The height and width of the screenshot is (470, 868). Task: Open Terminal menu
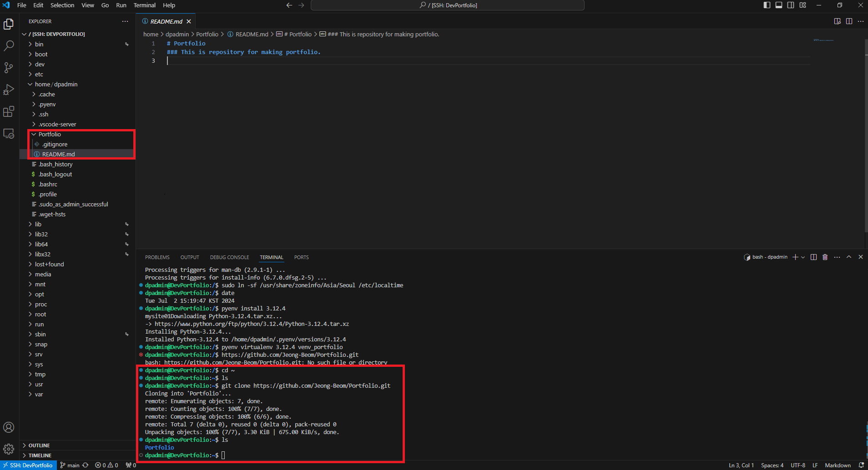pos(145,5)
